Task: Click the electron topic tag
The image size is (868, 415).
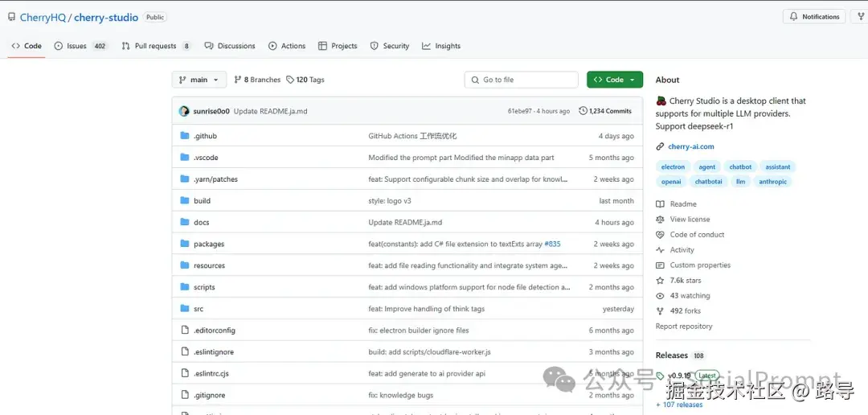Action: point(674,166)
